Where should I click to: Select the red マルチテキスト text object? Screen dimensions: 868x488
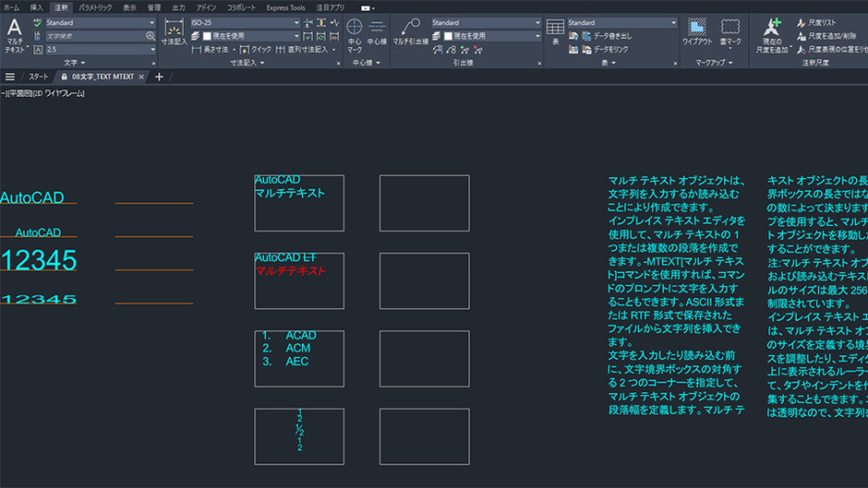coord(290,270)
